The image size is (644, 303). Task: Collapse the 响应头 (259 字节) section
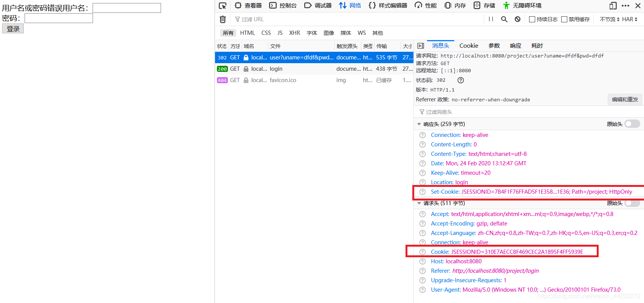click(419, 124)
